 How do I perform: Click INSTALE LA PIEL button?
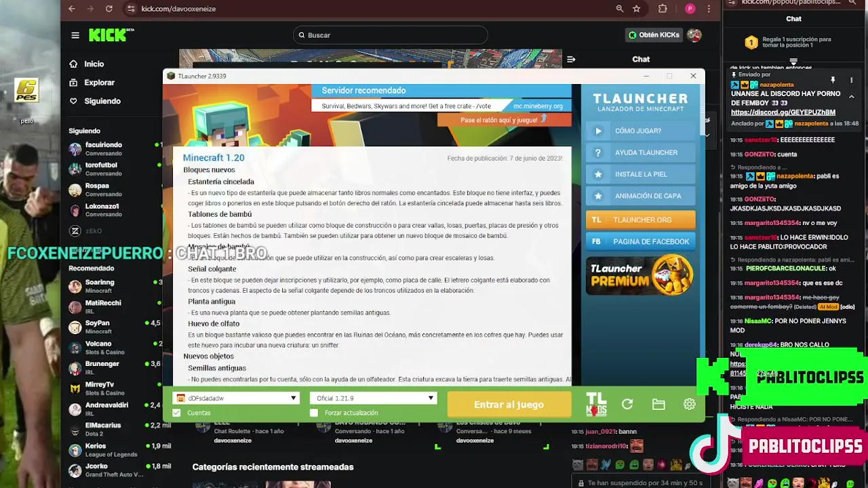pos(640,174)
